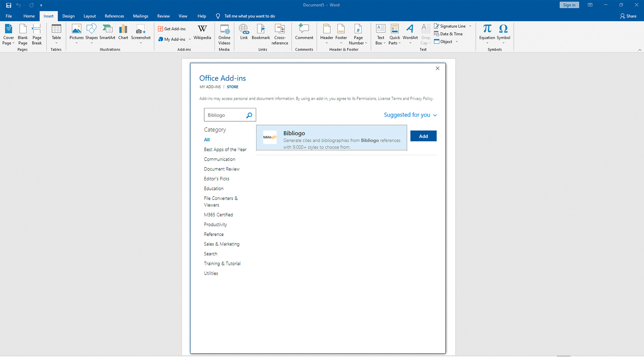Insert a Symbol
Viewport: 644px width, 357px height.
[x=503, y=34]
